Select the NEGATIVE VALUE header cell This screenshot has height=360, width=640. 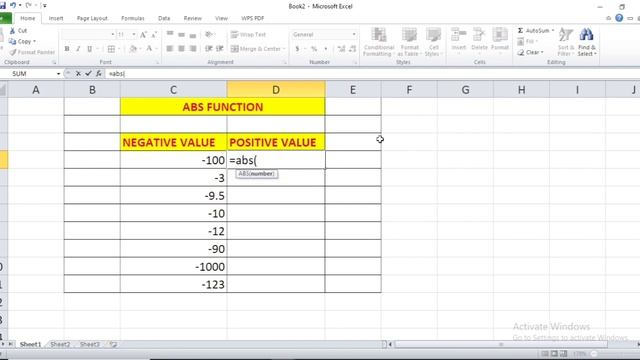173,142
